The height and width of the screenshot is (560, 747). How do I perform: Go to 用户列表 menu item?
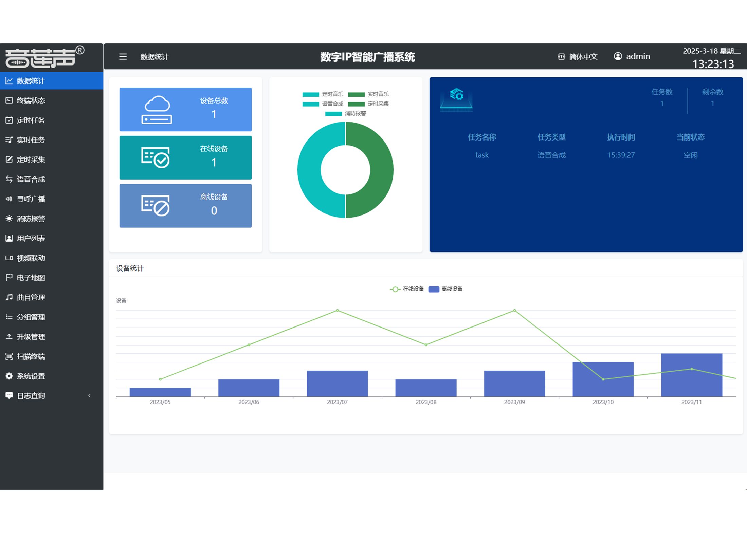coord(31,238)
